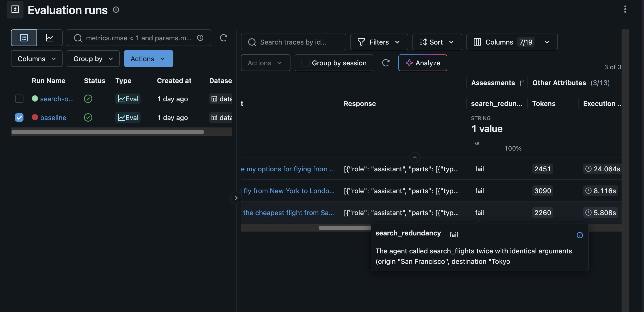Click the Tokens column header
644x312 pixels.
544,103
